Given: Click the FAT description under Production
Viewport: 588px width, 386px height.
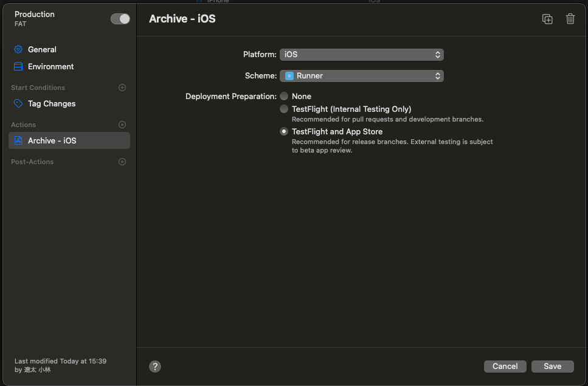Looking at the screenshot, I should (20, 24).
